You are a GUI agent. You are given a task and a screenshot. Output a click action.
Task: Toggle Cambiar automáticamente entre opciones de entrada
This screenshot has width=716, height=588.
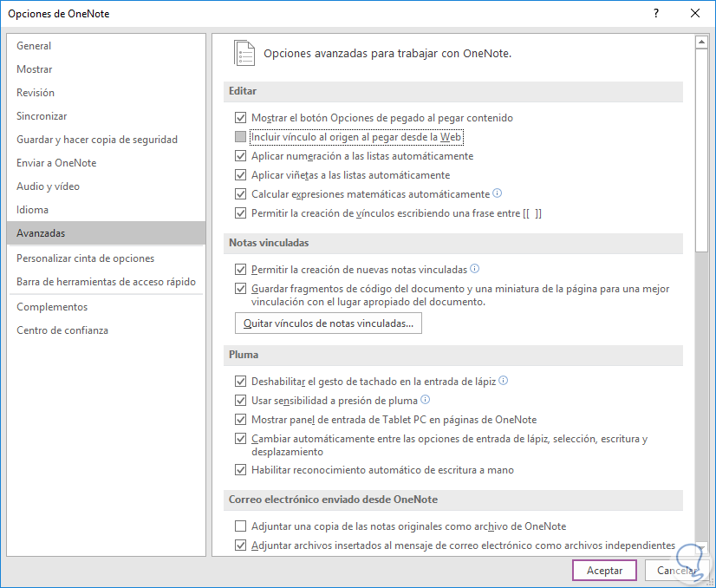[x=241, y=439]
